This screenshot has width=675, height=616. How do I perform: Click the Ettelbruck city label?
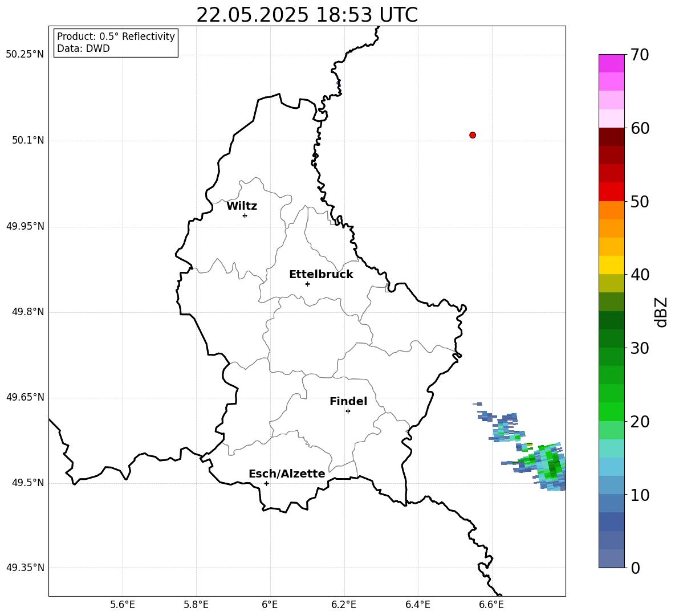[321, 275]
